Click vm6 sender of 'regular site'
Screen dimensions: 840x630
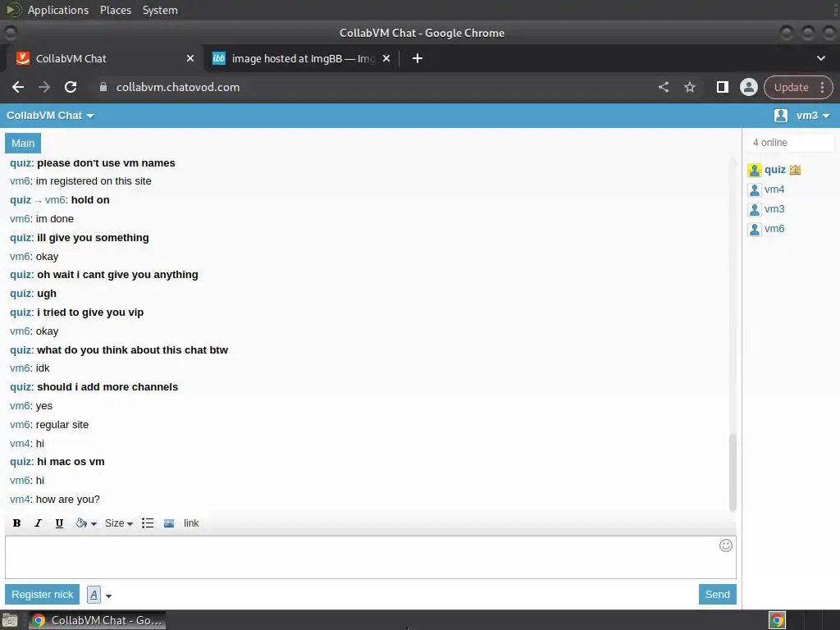tap(20, 425)
